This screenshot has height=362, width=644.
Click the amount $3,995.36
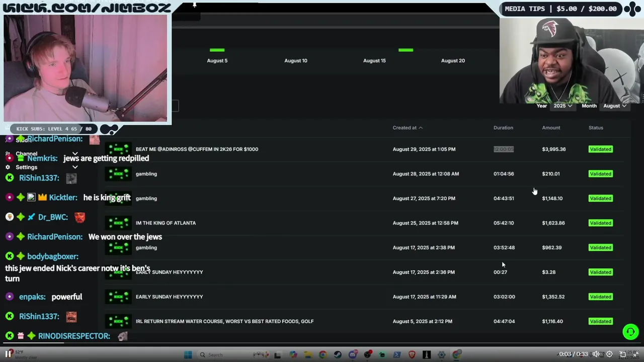tap(554, 149)
